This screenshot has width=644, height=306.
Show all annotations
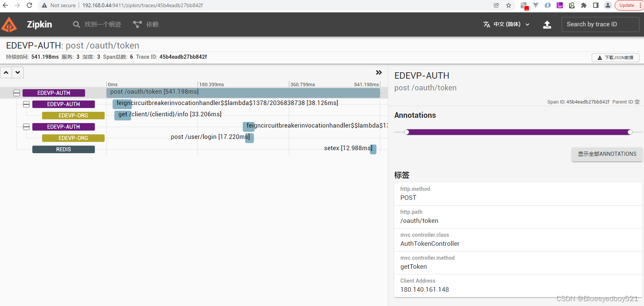pyautogui.click(x=607, y=154)
